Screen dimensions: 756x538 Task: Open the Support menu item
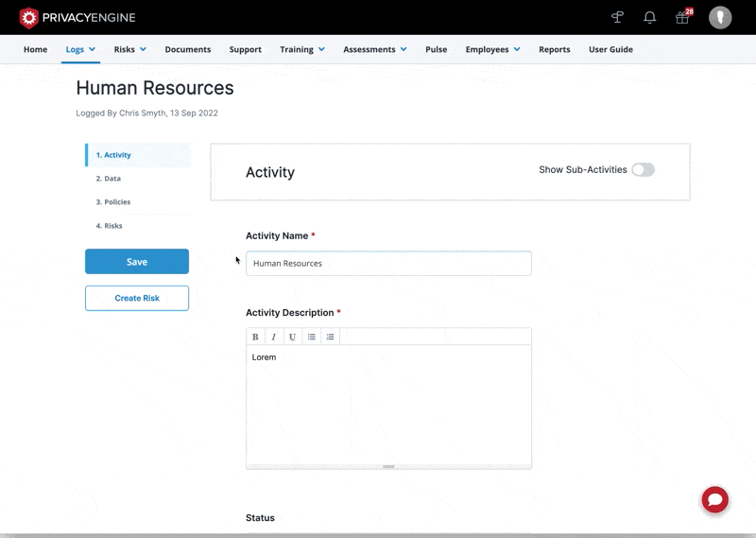[246, 49]
